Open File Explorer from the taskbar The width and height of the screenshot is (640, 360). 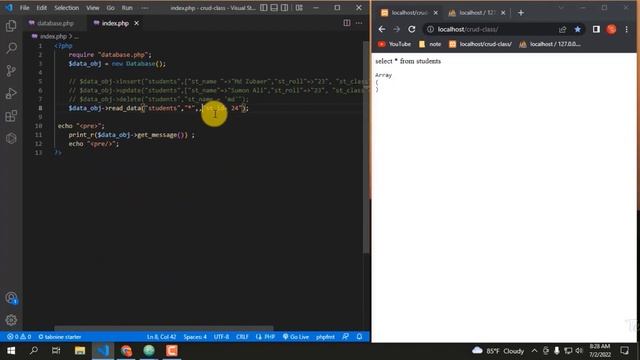pos(80,351)
